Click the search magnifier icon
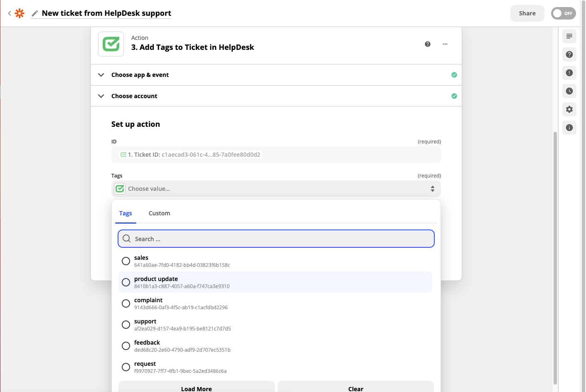The image size is (586, 392). click(127, 239)
